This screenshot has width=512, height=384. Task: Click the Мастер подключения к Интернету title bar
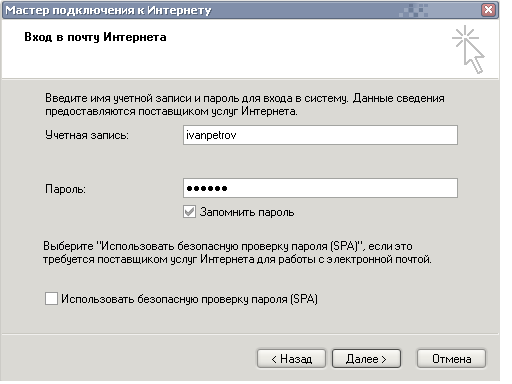[x=233, y=10]
